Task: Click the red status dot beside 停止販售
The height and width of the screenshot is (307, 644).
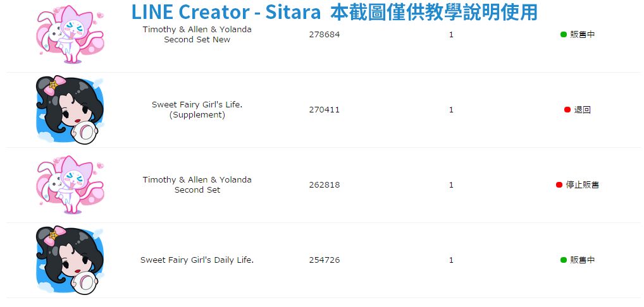Action: [559, 185]
